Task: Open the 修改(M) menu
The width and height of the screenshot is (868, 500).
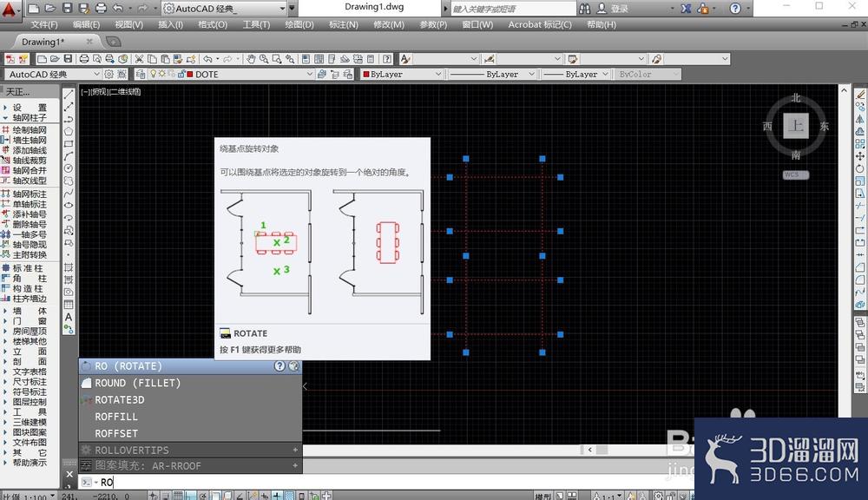Action: 389,24
